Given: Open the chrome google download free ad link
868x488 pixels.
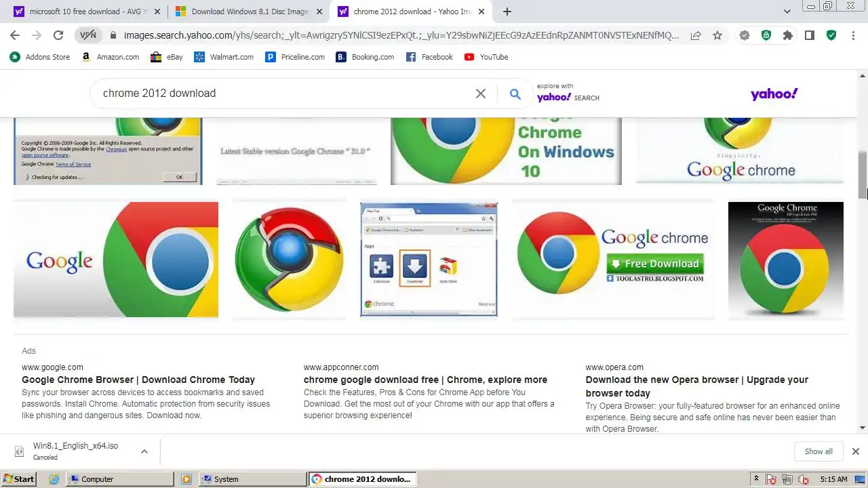Looking at the screenshot, I should pos(425,380).
